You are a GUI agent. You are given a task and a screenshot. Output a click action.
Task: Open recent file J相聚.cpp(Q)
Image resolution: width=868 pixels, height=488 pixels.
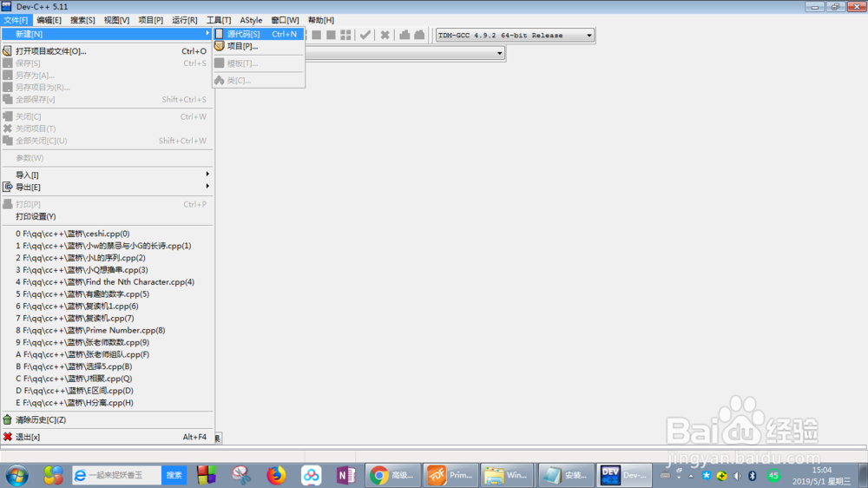coord(107,379)
